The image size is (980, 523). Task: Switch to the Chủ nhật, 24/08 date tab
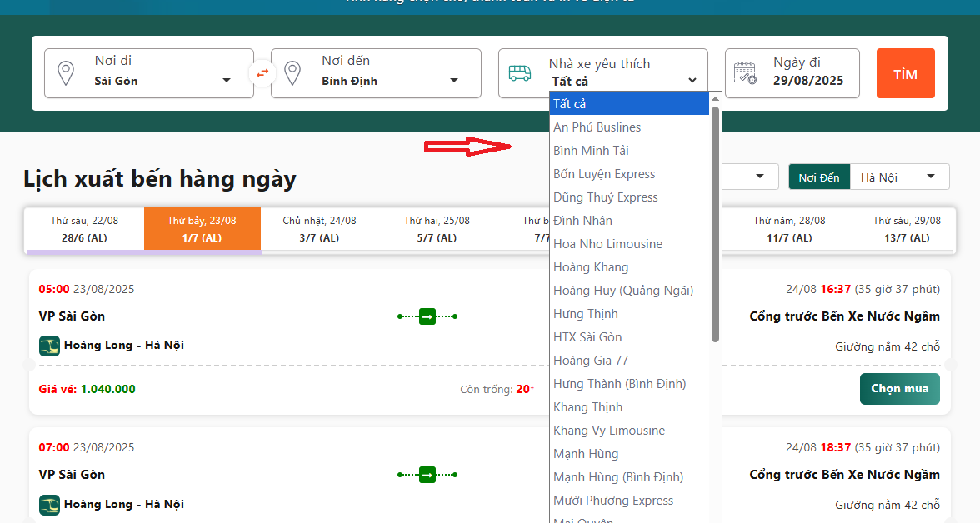click(x=319, y=229)
